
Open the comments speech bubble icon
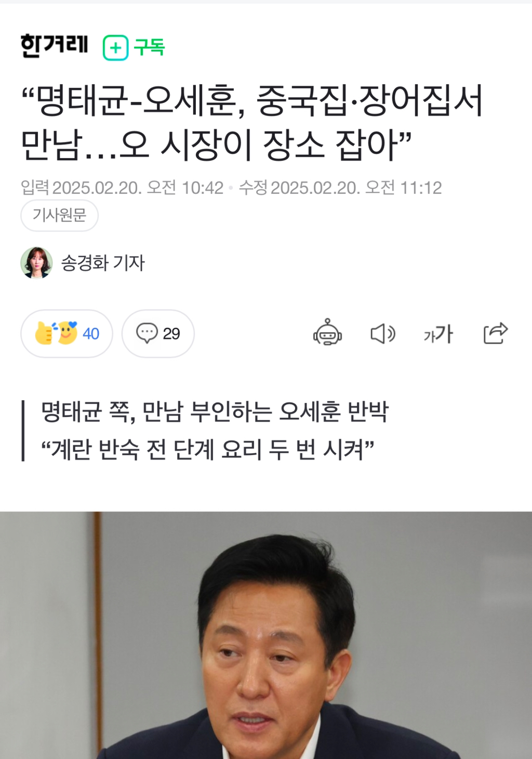coord(147,333)
